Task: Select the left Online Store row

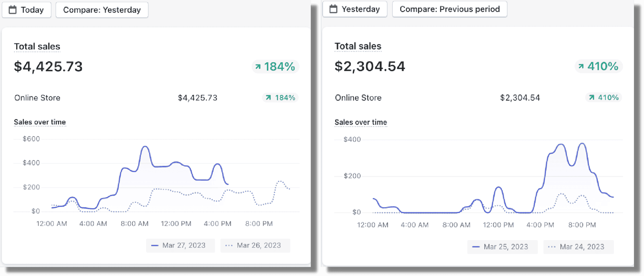Action: pos(37,98)
